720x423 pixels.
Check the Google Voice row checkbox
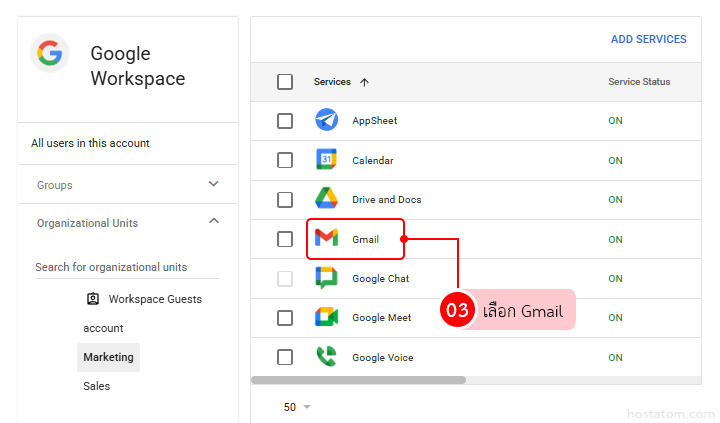[x=285, y=357]
